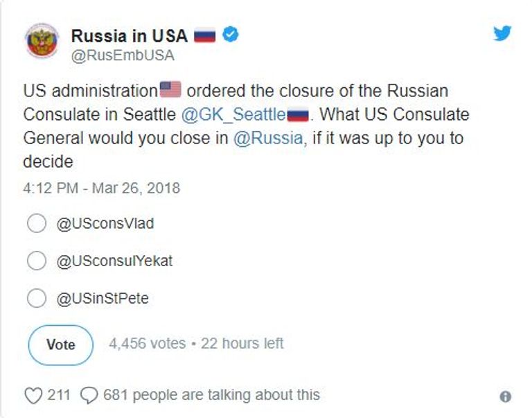Click the info icon at bottom right

[506, 397]
